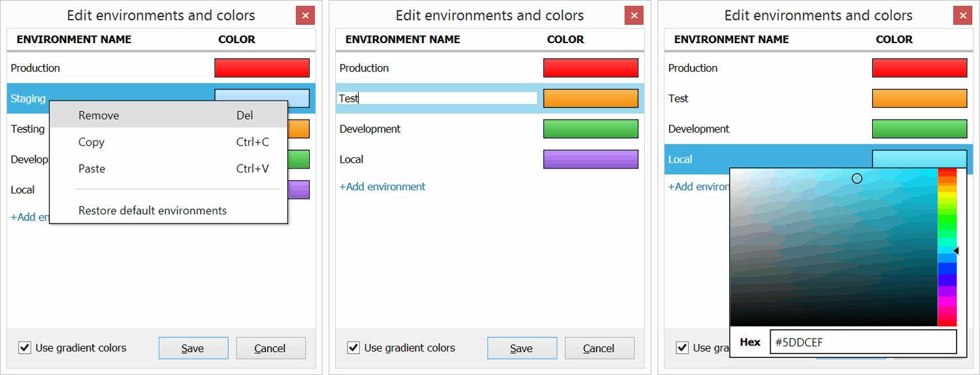Select Paste in the context menu
The width and height of the screenshot is (980, 375).
click(91, 169)
